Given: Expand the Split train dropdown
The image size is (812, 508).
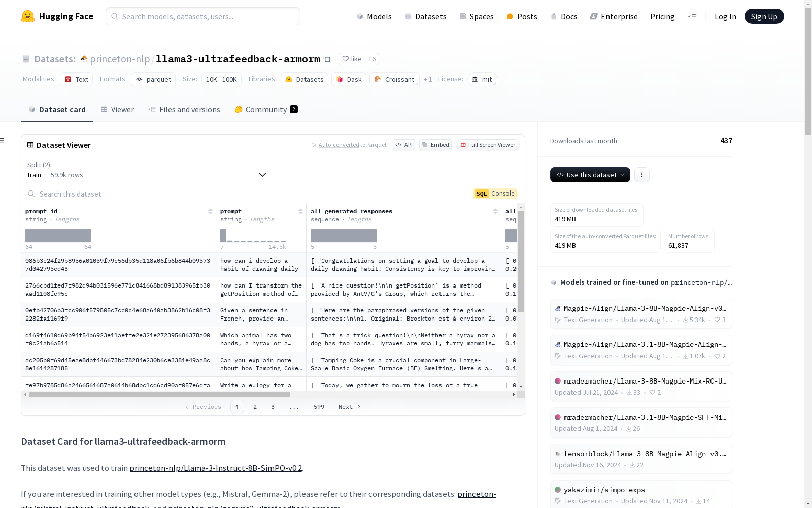Looking at the screenshot, I should (x=147, y=170).
